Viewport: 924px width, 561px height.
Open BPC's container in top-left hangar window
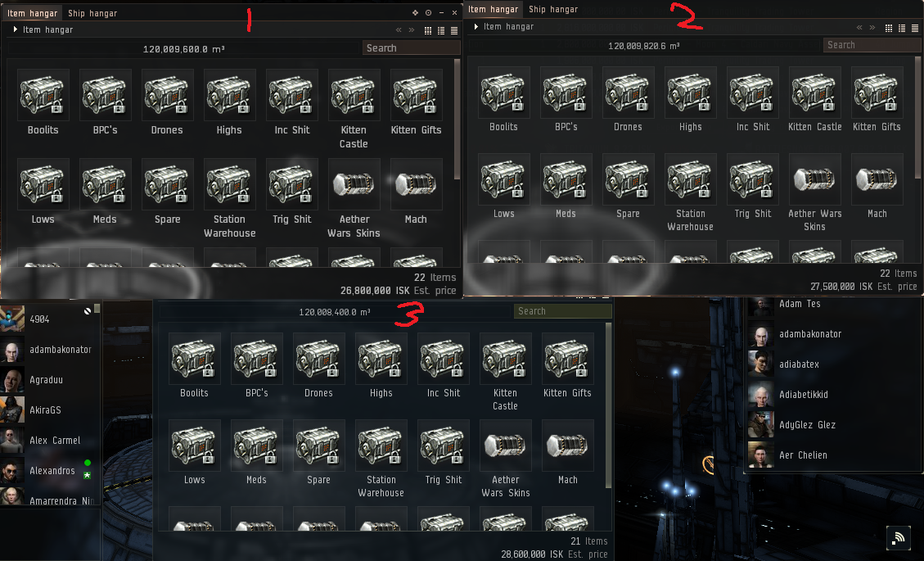(x=105, y=95)
